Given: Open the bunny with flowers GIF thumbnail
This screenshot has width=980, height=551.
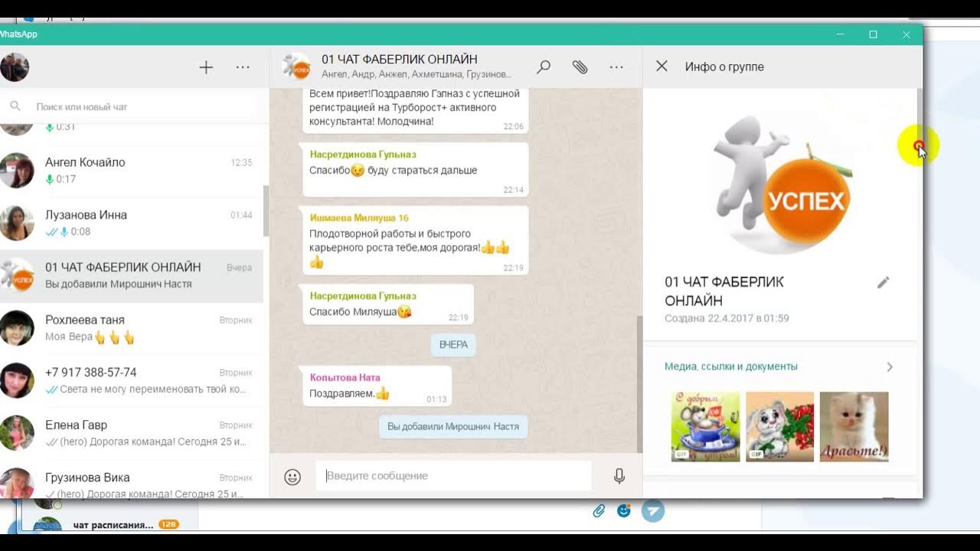Looking at the screenshot, I should click(780, 426).
